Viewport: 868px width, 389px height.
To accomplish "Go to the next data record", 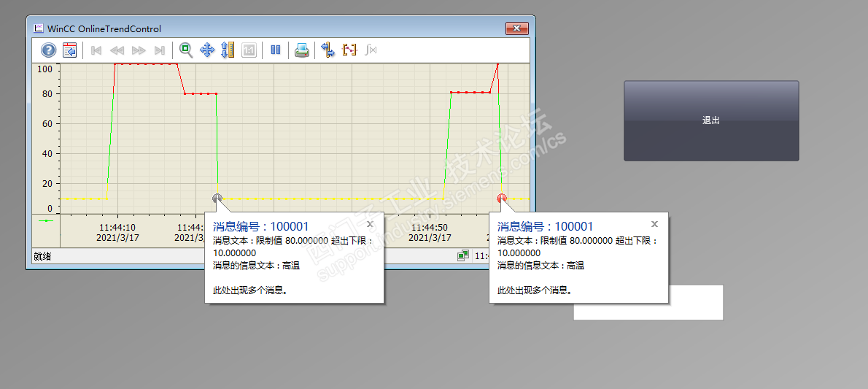I will tap(139, 50).
